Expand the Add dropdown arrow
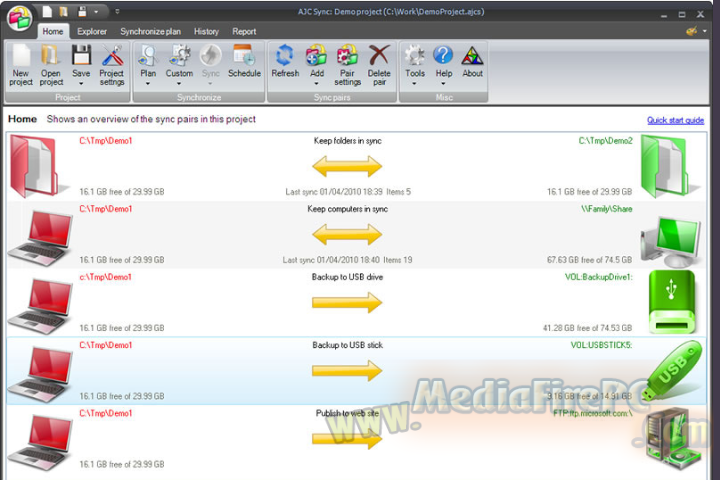The image size is (720, 480). pos(316,84)
